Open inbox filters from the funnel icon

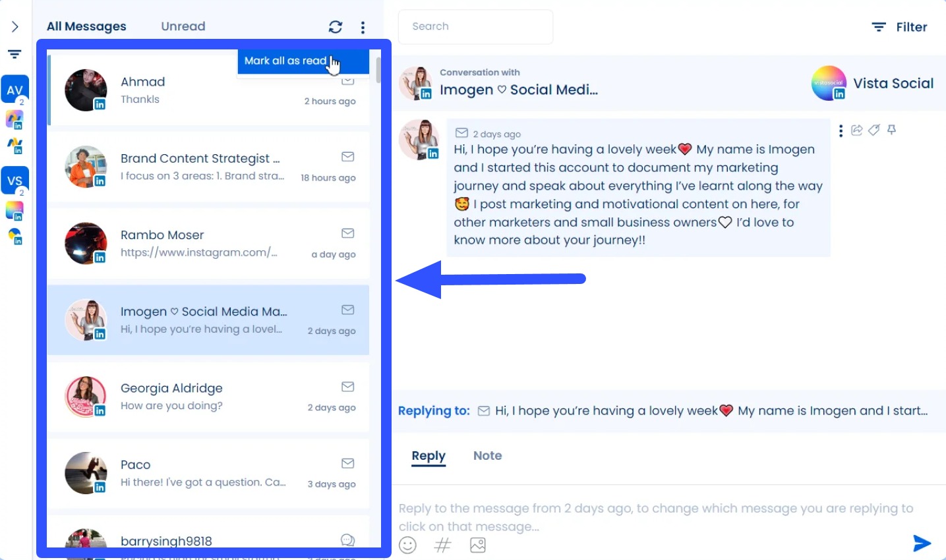pyautogui.click(x=15, y=55)
